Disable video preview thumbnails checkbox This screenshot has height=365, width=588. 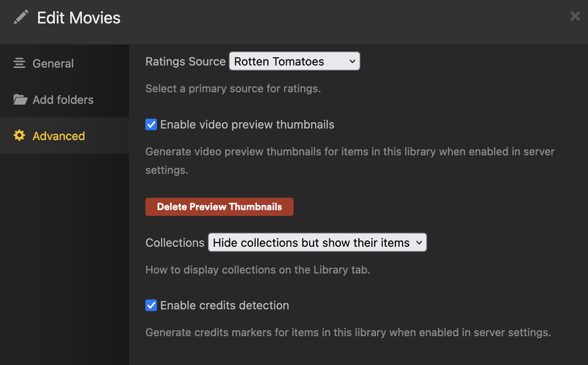pyautogui.click(x=151, y=125)
